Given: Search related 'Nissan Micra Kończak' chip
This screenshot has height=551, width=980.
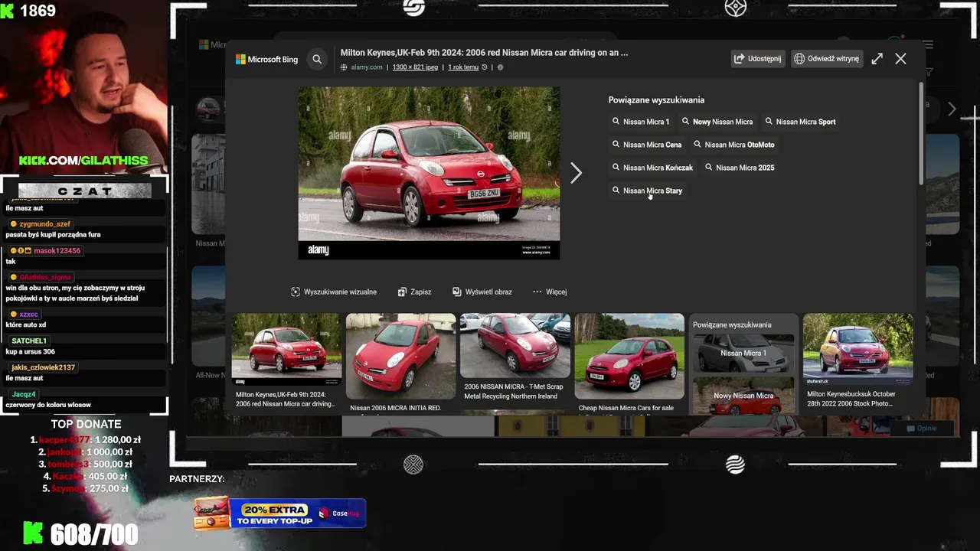Looking at the screenshot, I should 652,168.
